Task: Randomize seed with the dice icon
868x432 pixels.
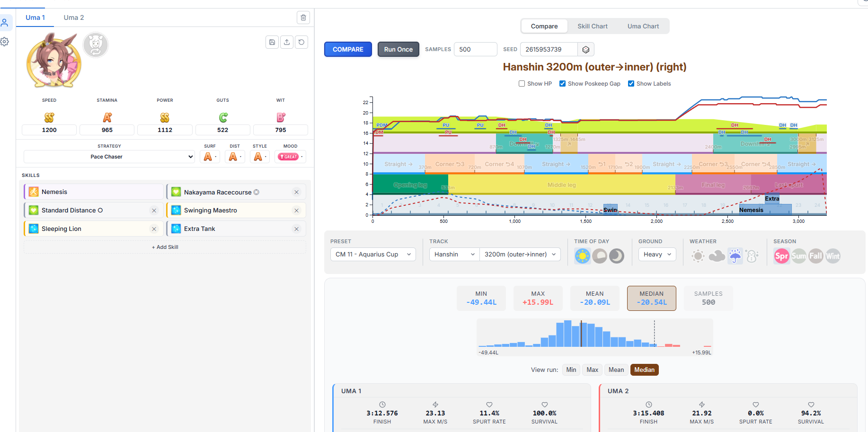Action: click(586, 49)
